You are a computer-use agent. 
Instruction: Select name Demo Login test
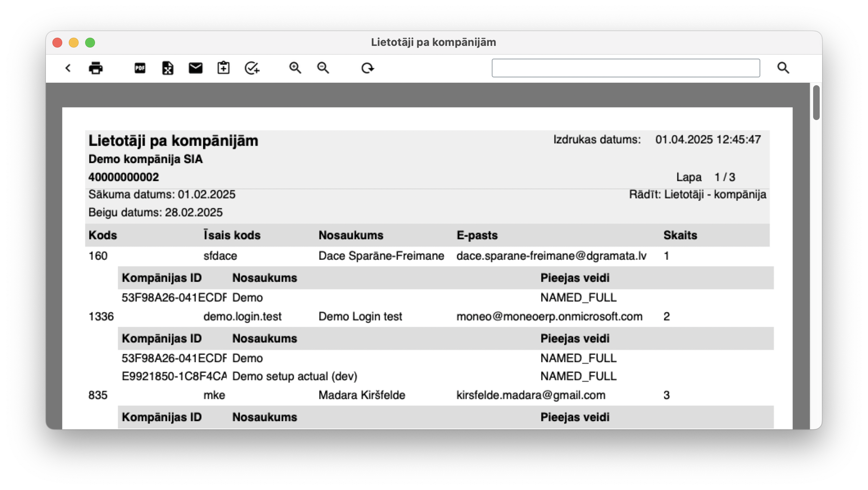pyautogui.click(x=360, y=317)
